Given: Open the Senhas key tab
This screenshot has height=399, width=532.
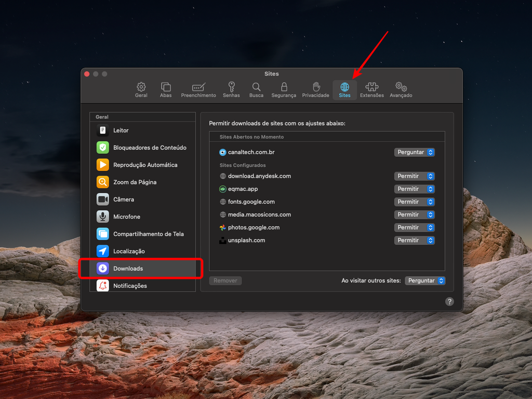Looking at the screenshot, I should (231, 90).
